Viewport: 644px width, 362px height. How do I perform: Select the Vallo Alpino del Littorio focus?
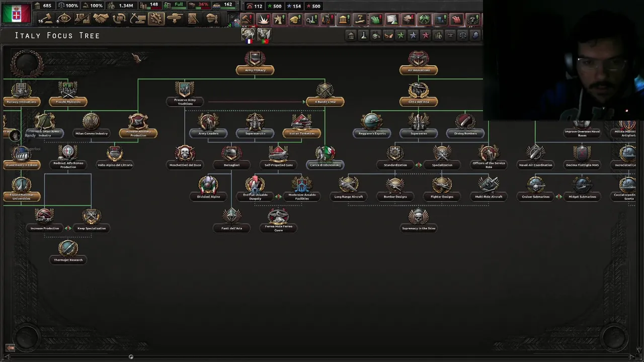[x=115, y=157]
